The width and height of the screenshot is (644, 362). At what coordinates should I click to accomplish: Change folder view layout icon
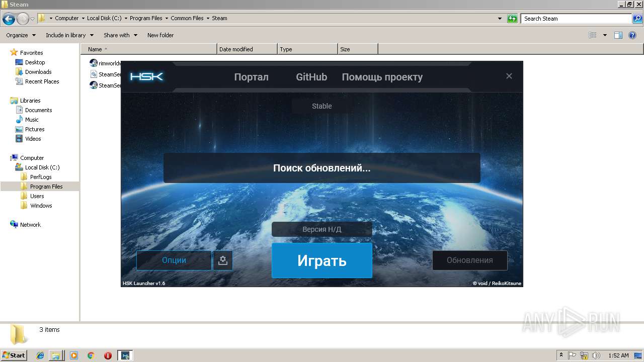[593, 35]
